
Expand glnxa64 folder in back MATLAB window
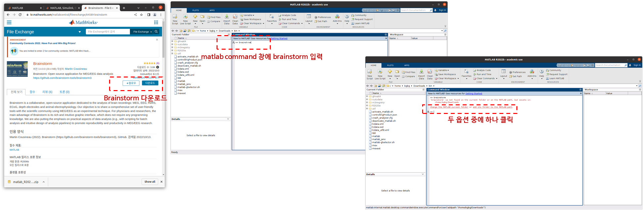[x=172, y=41]
